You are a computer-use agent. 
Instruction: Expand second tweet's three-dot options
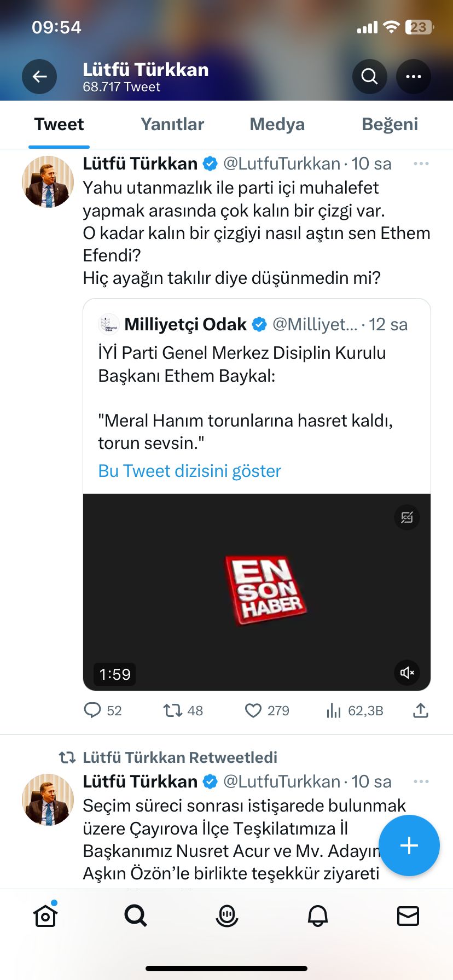(421, 781)
